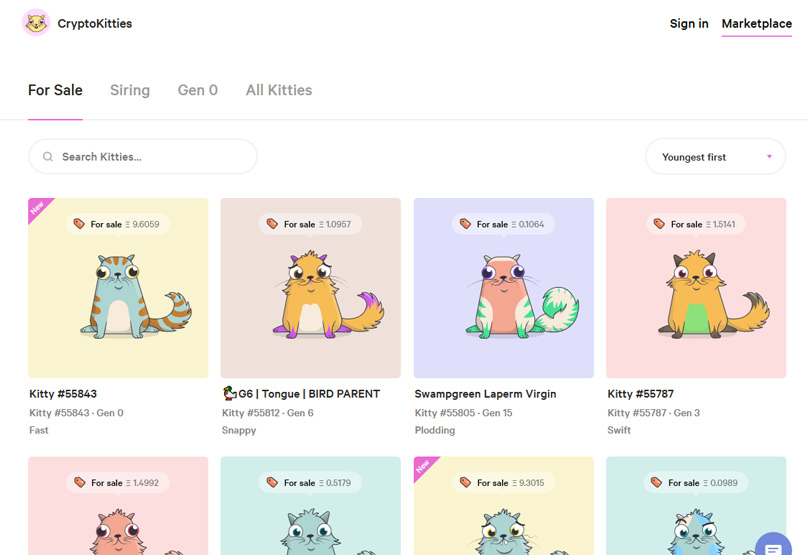
Task: Click the 'Plodding' cooldown label
Action: (435, 430)
